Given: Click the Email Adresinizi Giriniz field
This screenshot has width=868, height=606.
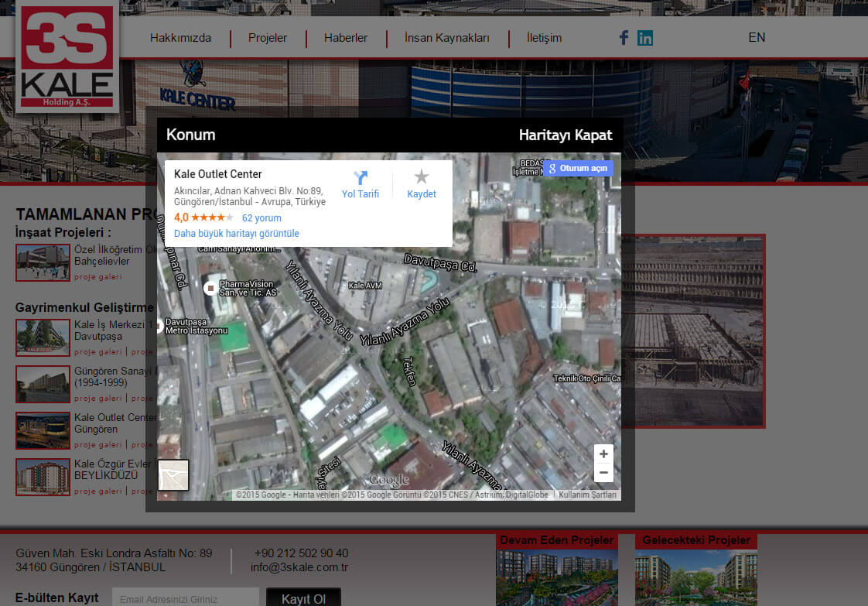Looking at the screenshot, I should pos(186,598).
